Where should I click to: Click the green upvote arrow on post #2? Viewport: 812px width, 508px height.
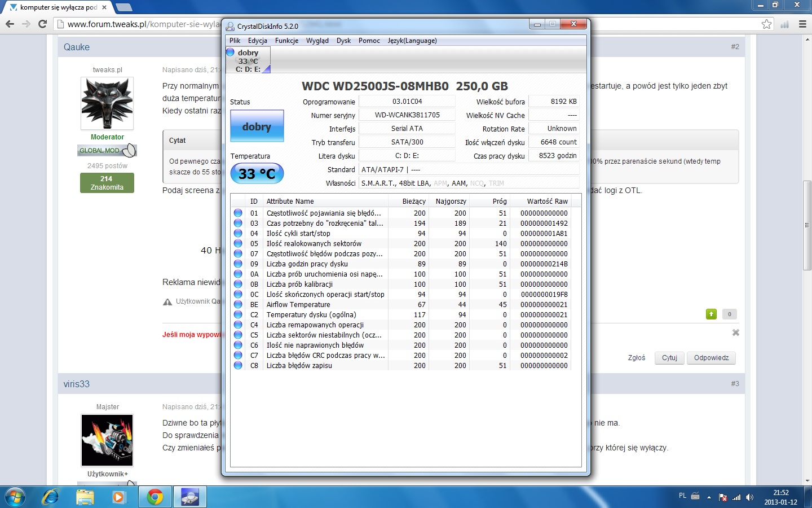(711, 314)
